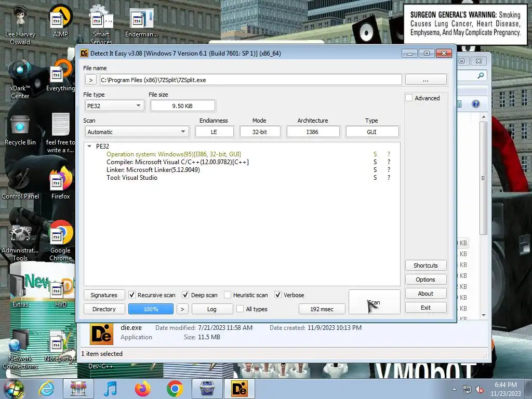Click the Explorer window scrollbar
Image resolution: width=532 pixels, height=399 pixels.
coord(484,178)
